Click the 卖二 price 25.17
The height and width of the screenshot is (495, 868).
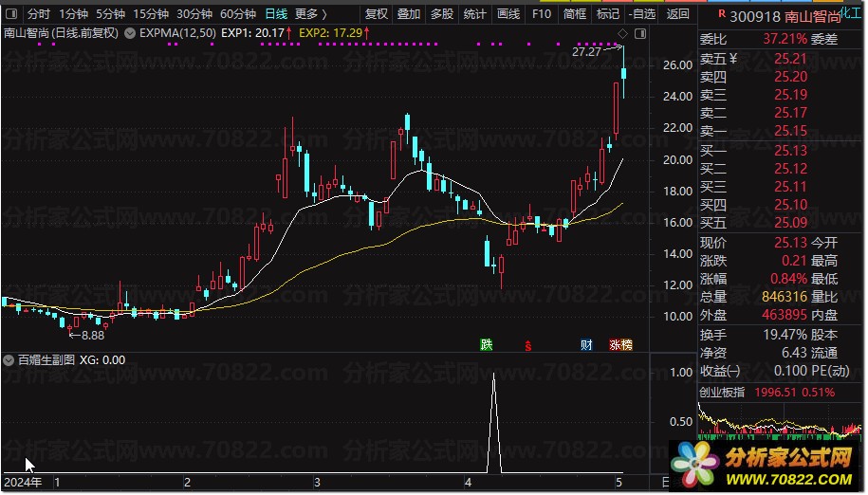click(790, 113)
